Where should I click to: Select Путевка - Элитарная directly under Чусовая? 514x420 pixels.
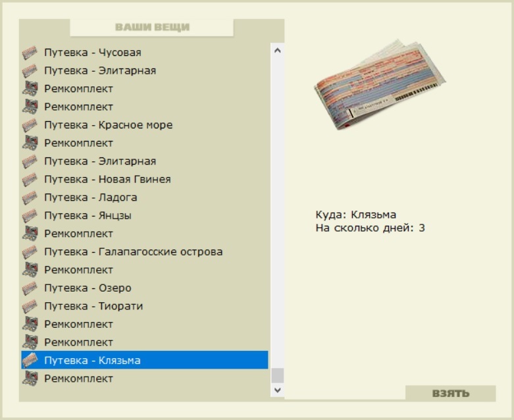(145, 70)
